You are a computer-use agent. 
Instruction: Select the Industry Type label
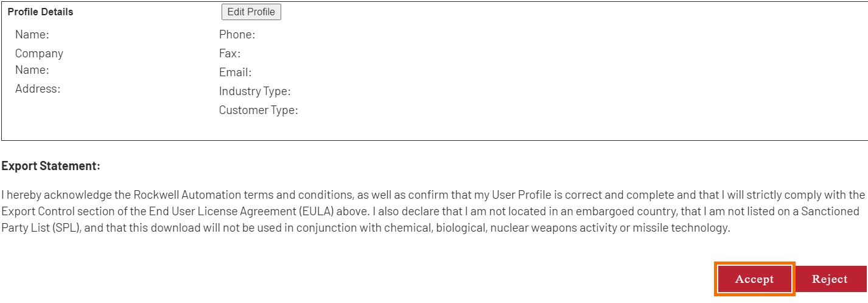click(254, 91)
